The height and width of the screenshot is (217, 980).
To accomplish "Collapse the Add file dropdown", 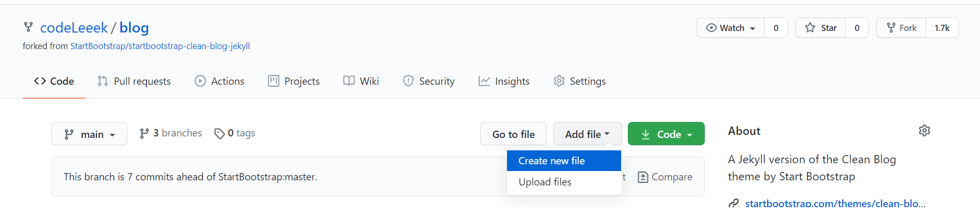I will [587, 134].
